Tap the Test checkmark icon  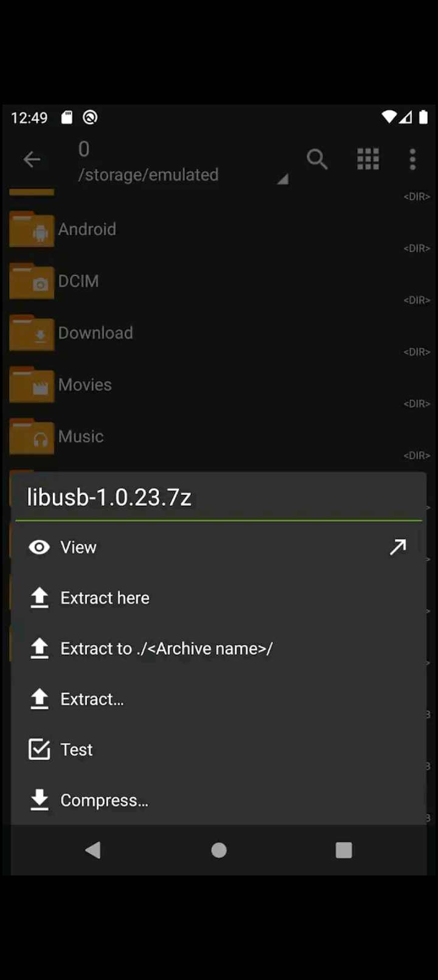click(40, 750)
